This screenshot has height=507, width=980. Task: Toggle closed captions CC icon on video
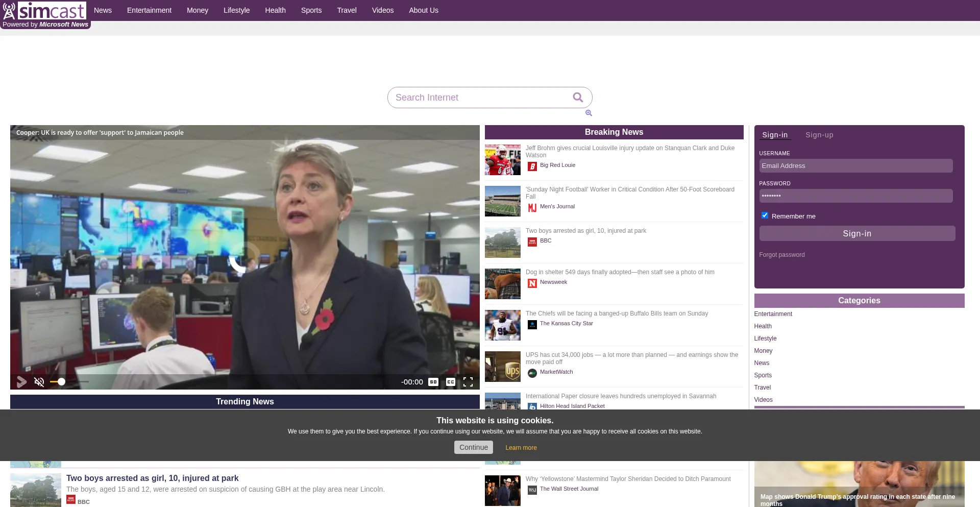pyautogui.click(x=450, y=382)
